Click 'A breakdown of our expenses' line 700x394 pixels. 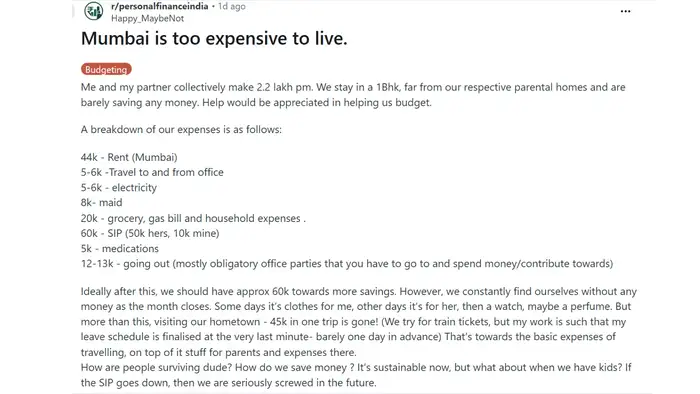point(181,129)
